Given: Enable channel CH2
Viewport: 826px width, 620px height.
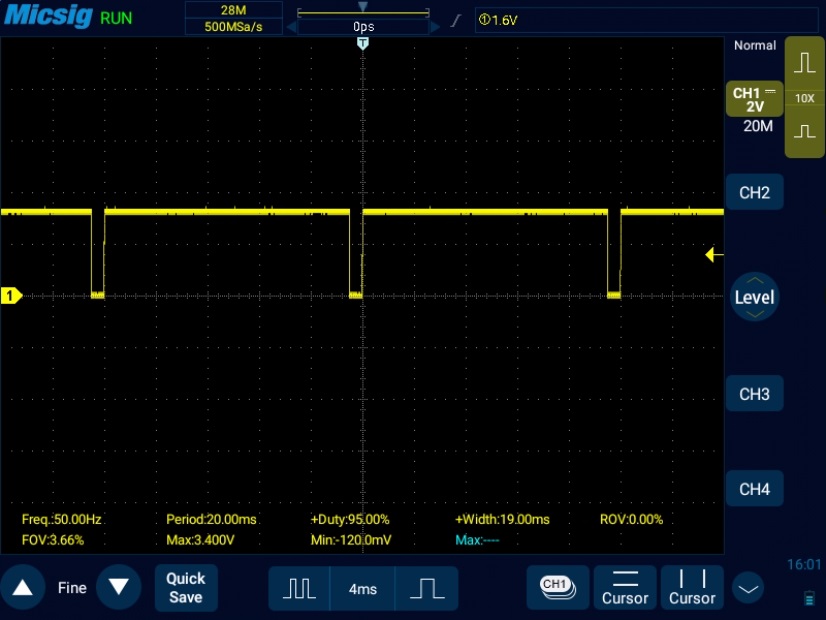Looking at the screenshot, I should click(x=754, y=193).
